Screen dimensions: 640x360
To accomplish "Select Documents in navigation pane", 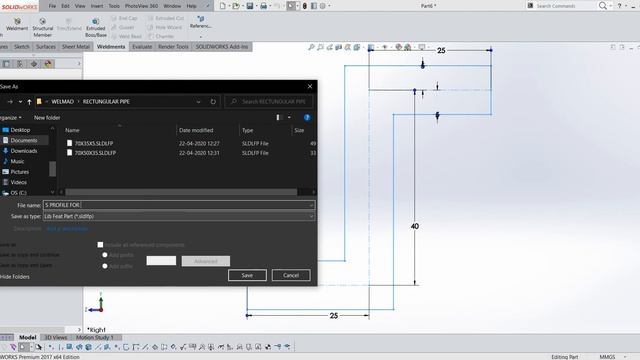I will click(x=24, y=140).
